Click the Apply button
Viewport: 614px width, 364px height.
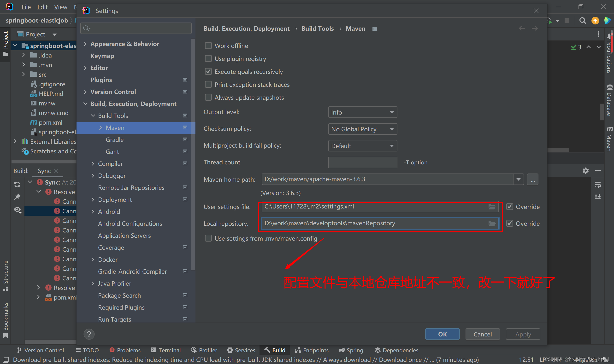point(523,334)
